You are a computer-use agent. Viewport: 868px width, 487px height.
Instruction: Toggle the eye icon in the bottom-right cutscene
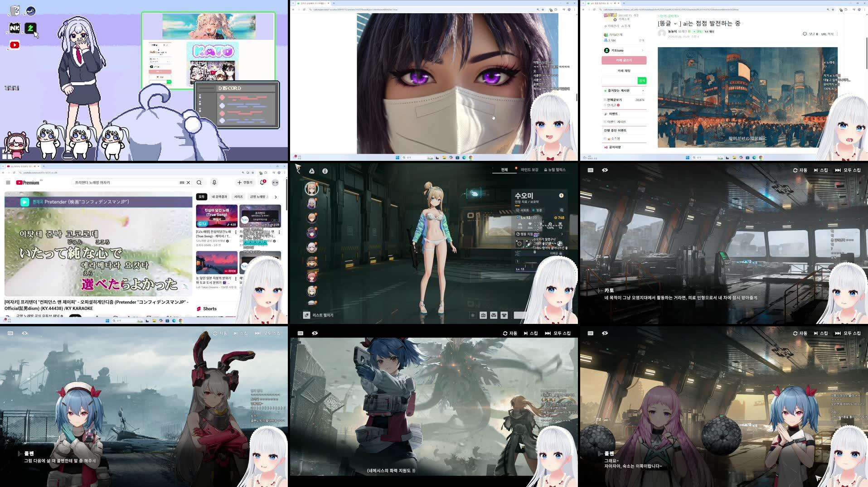coord(605,333)
